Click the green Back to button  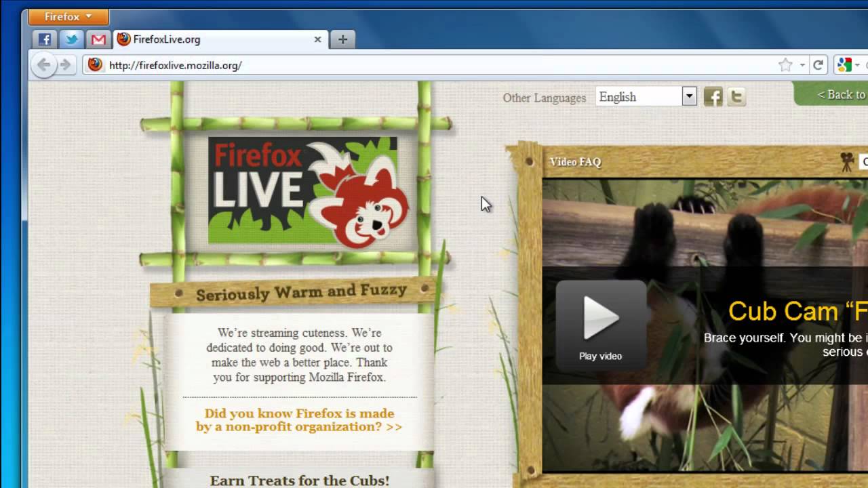(831, 94)
